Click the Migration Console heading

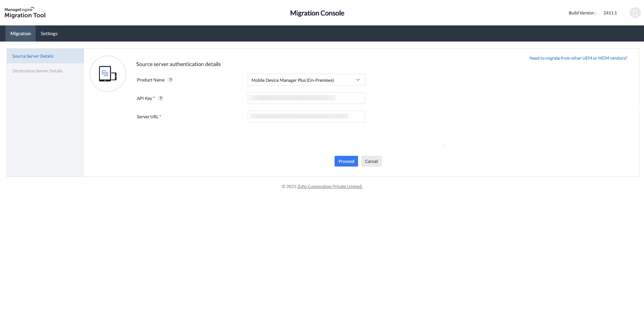pos(317,13)
